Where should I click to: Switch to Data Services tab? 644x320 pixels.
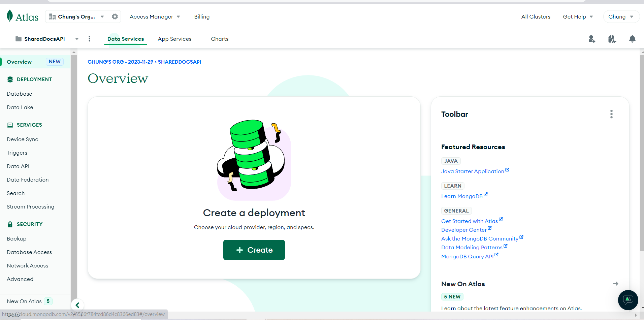tap(126, 39)
